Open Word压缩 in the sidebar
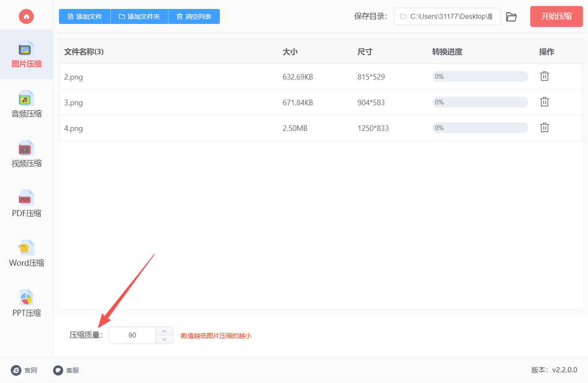 [x=27, y=253]
